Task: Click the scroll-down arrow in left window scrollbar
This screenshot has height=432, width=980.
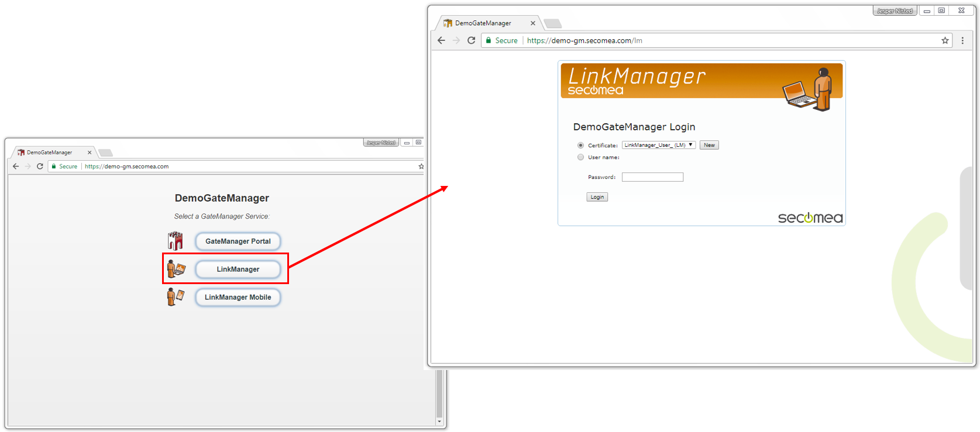Action: pyautogui.click(x=439, y=421)
